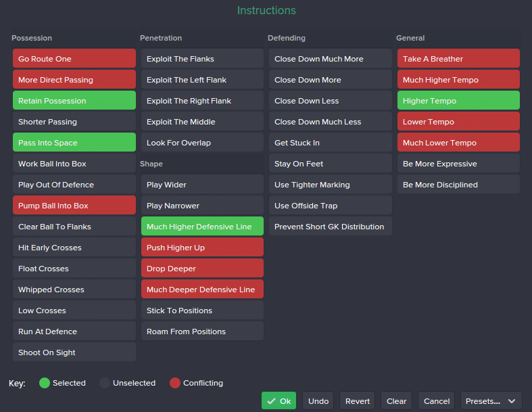Clear all selected instructions
532x412 pixels.
click(396, 400)
